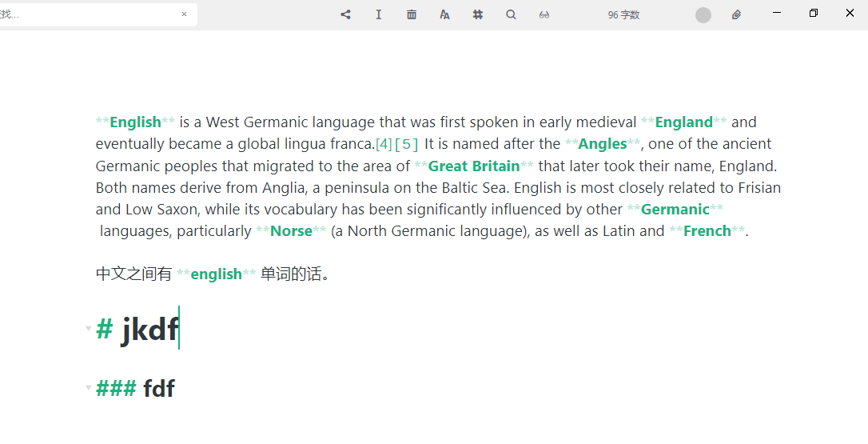Click the bold word 'French'
This screenshot has width=868, height=444.
[x=707, y=231]
